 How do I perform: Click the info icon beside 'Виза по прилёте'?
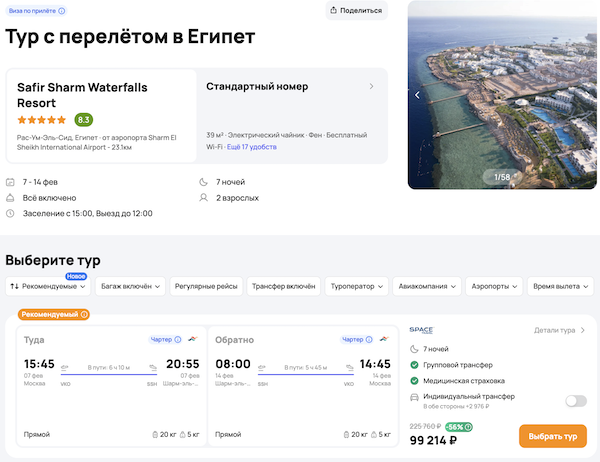(x=62, y=11)
